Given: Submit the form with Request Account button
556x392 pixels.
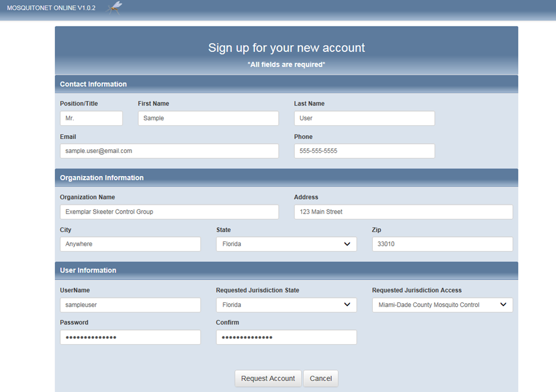Looking at the screenshot, I should tap(268, 379).
